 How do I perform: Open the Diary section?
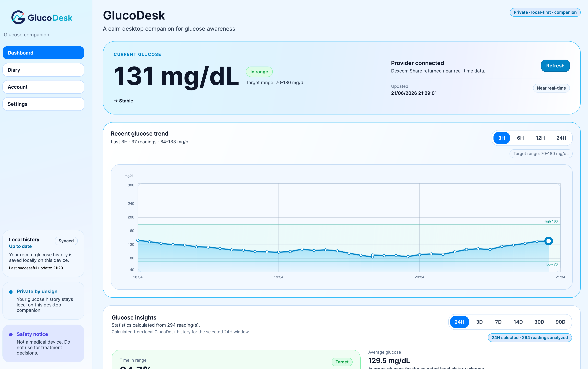coord(43,70)
